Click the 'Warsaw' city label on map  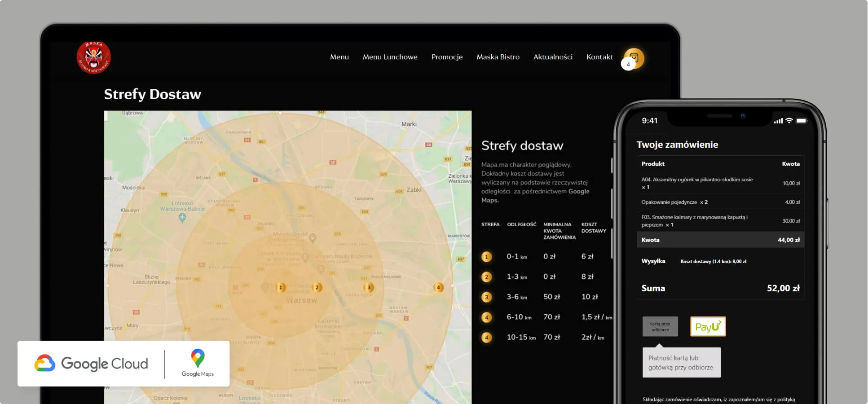(x=302, y=300)
